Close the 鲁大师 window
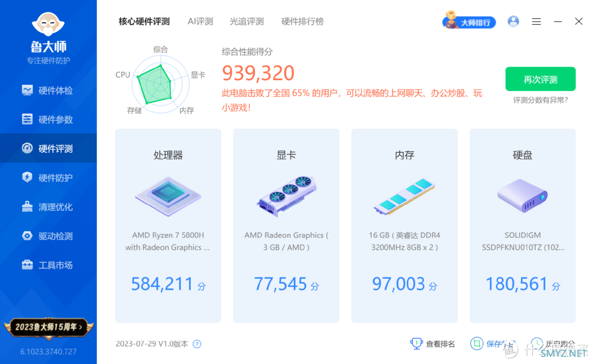 [x=579, y=21]
